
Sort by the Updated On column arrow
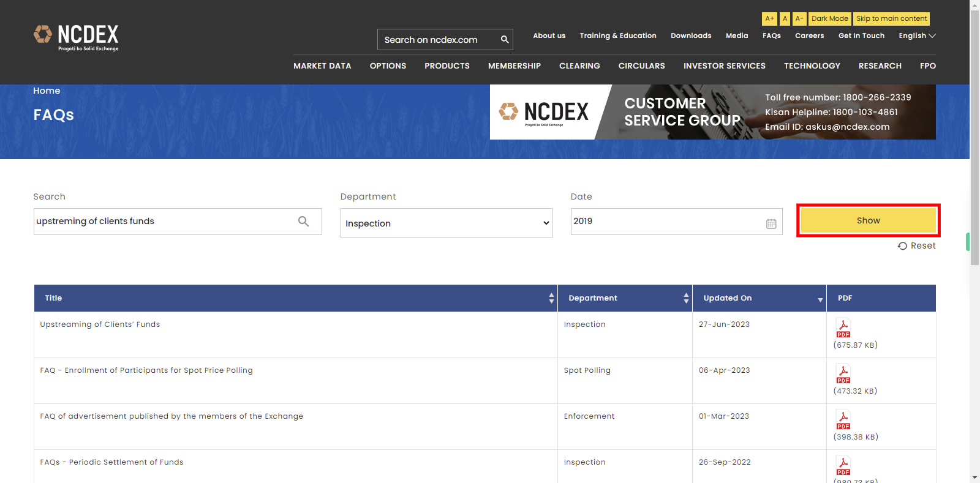tap(820, 300)
